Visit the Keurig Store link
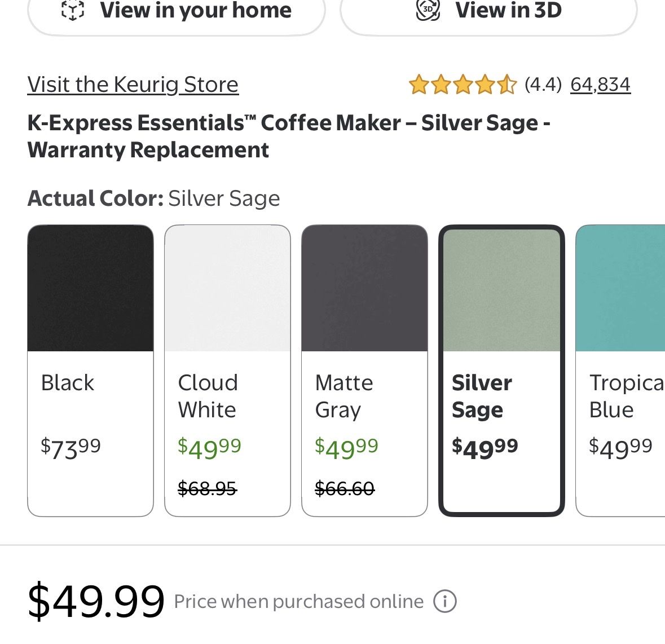 pyautogui.click(x=133, y=85)
